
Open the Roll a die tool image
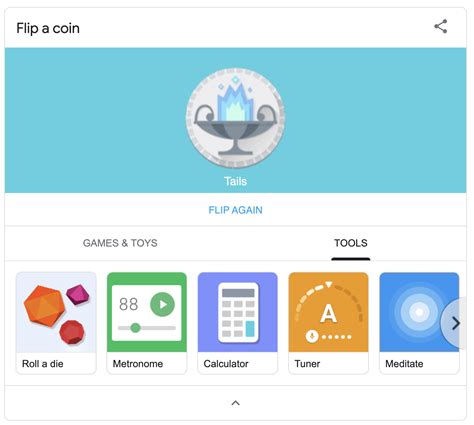coord(56,312)
